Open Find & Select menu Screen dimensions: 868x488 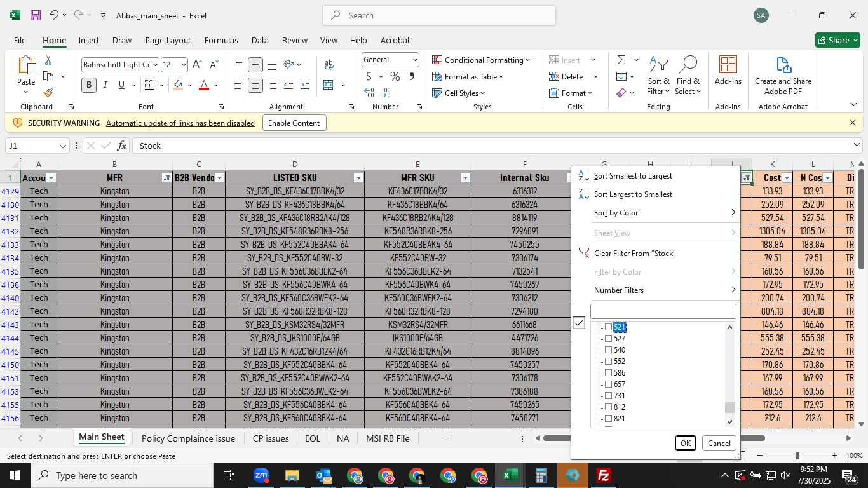pos(688,76)
